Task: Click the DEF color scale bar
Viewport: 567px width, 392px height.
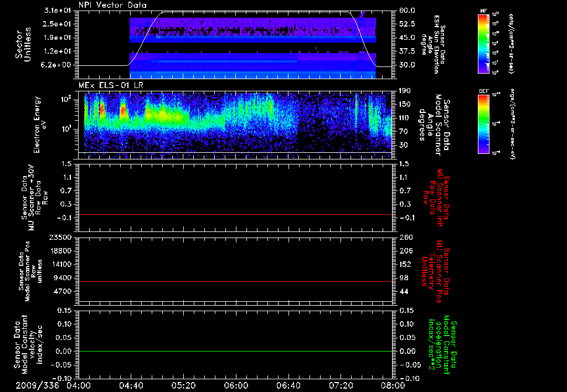Action: (x=484, y=124)
